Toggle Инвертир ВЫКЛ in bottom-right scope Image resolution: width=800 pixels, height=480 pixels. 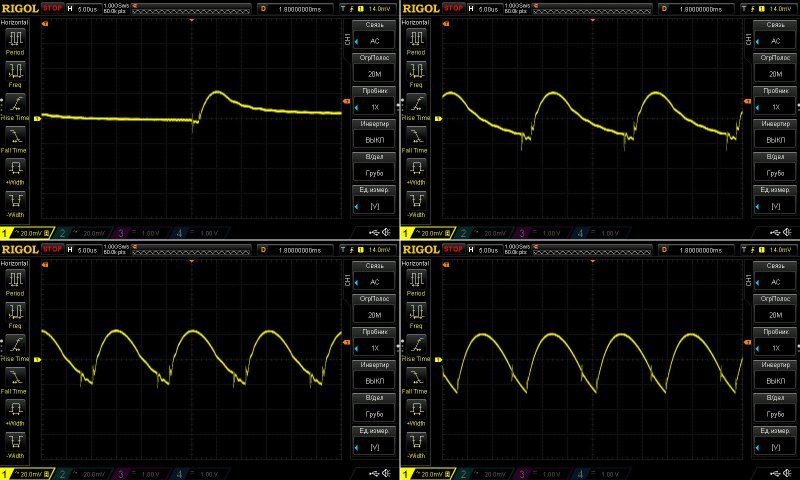click(775, 375)
